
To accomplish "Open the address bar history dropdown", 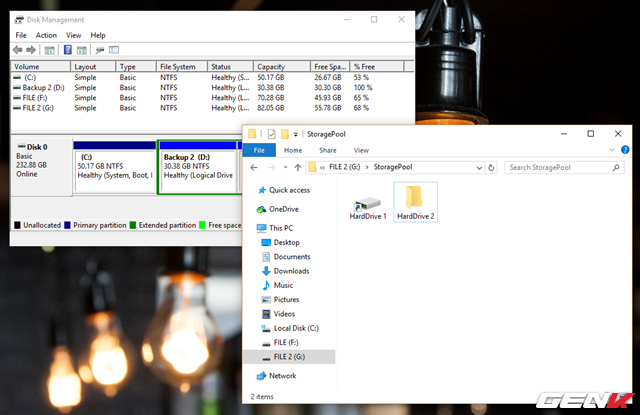I will (477, 167).
